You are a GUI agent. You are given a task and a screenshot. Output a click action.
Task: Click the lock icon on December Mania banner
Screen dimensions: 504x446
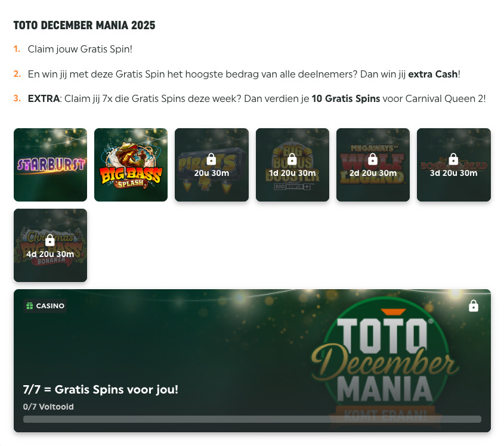click(x=474, y=306)
